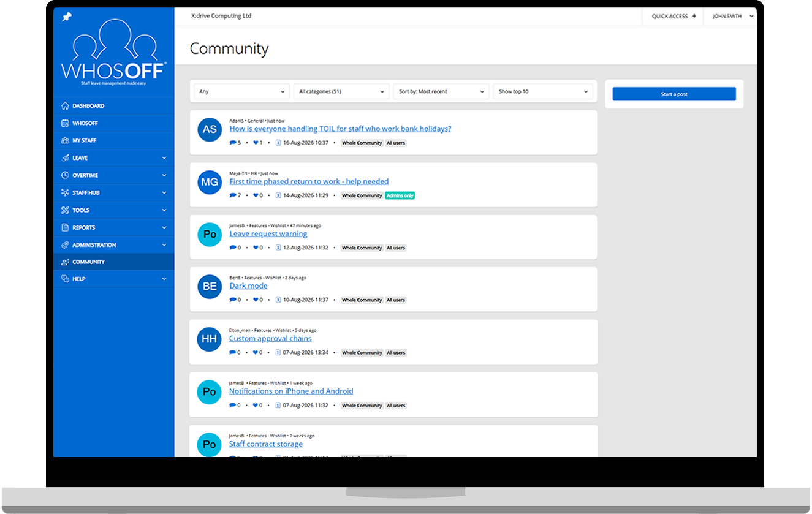Screen dimensions: 812x514
Task: Open the TOIL bank holidays post link
Action: (x=341, y=129)
